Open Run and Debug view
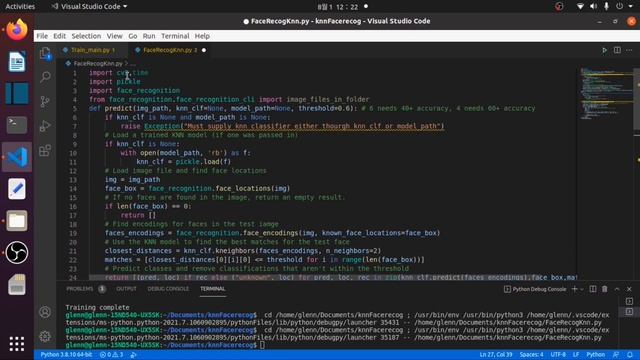Image resolution: width=640 pixels, height=360 pixels. [x=45, y=126]
